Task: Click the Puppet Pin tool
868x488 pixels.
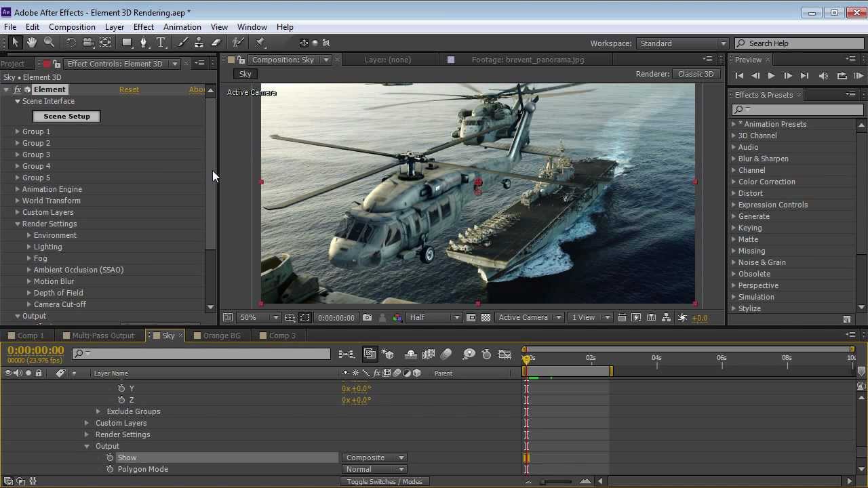Action: [x=260, y=43]
